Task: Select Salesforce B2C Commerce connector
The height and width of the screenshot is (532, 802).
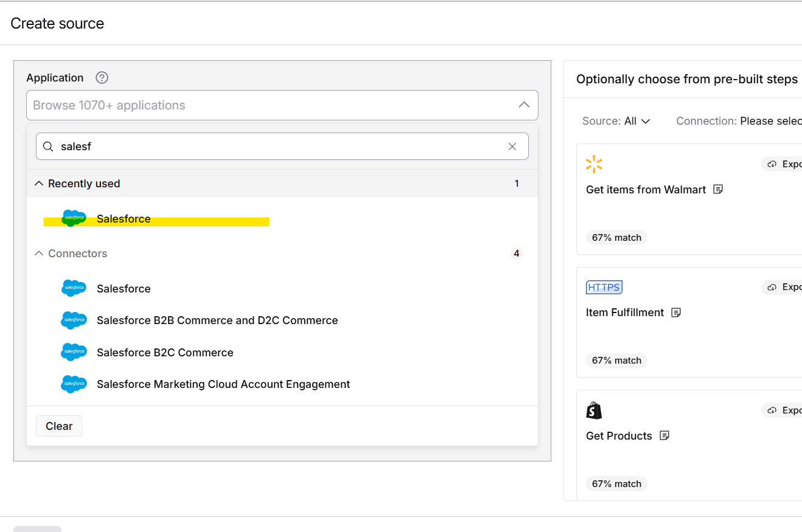Action: click(x=164, y=352)
